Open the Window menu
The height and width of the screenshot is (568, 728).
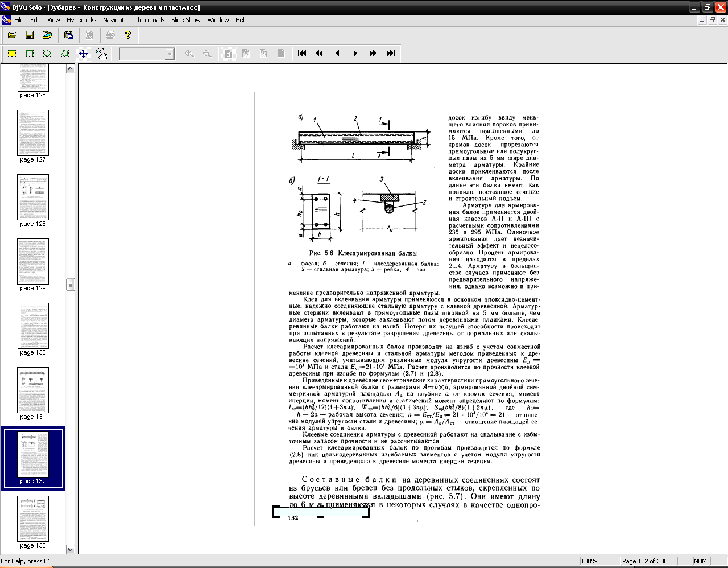click(218, 20)
